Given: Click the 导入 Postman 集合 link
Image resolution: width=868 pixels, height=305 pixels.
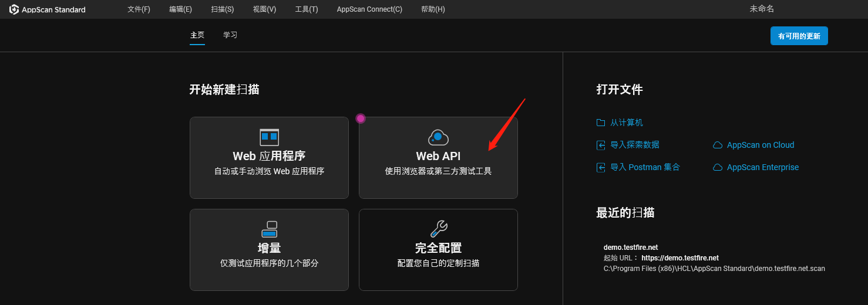Looking at the screenshot, I should point(645,167).
